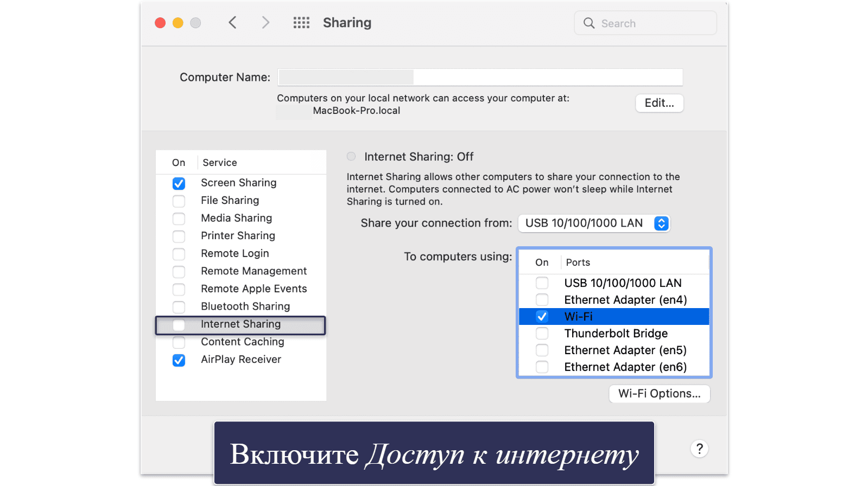The width and height of the screenshot is (868, 486).
Task: Enable the File Sharing checkbox
Action: click(x=179, y=201)
